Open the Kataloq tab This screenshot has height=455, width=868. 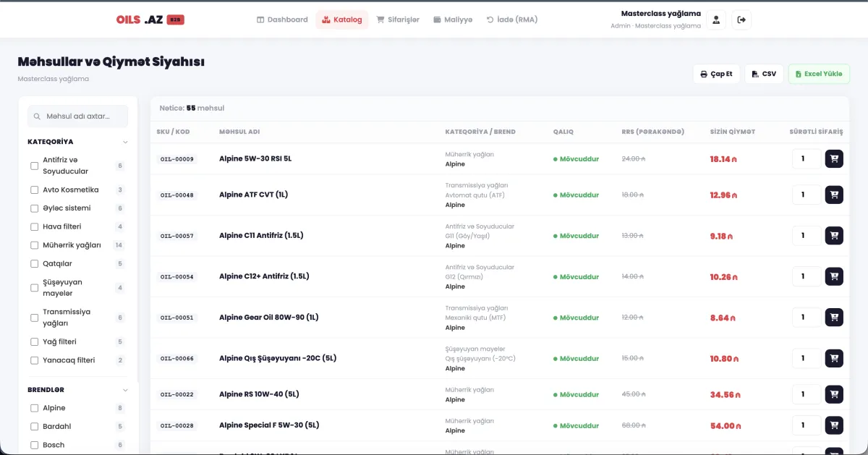[x=341, y=20]
